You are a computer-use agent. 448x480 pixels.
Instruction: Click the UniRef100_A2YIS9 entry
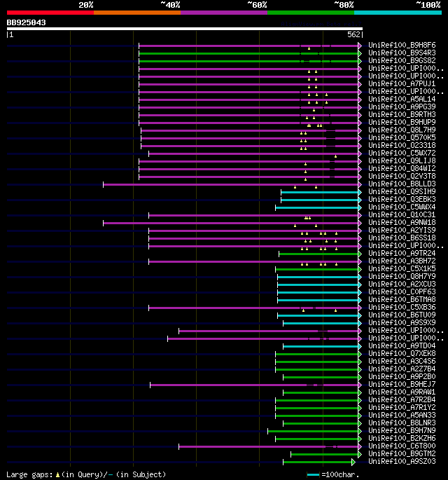[402, 230]
